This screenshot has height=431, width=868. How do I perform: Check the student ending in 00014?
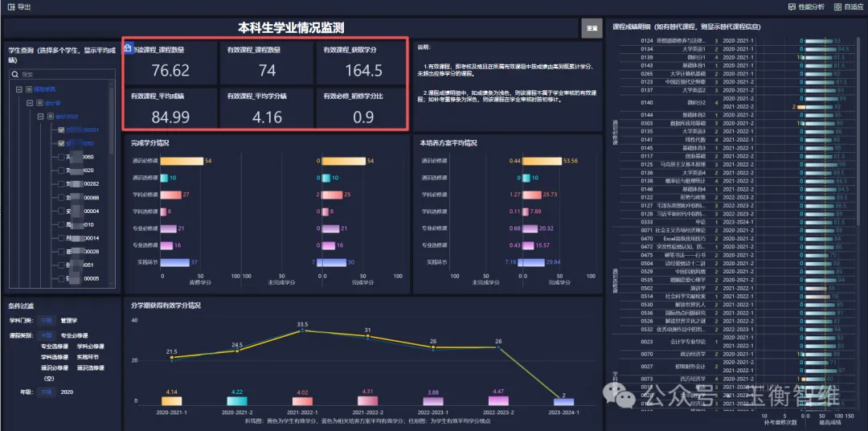click(x=61, y=238)
